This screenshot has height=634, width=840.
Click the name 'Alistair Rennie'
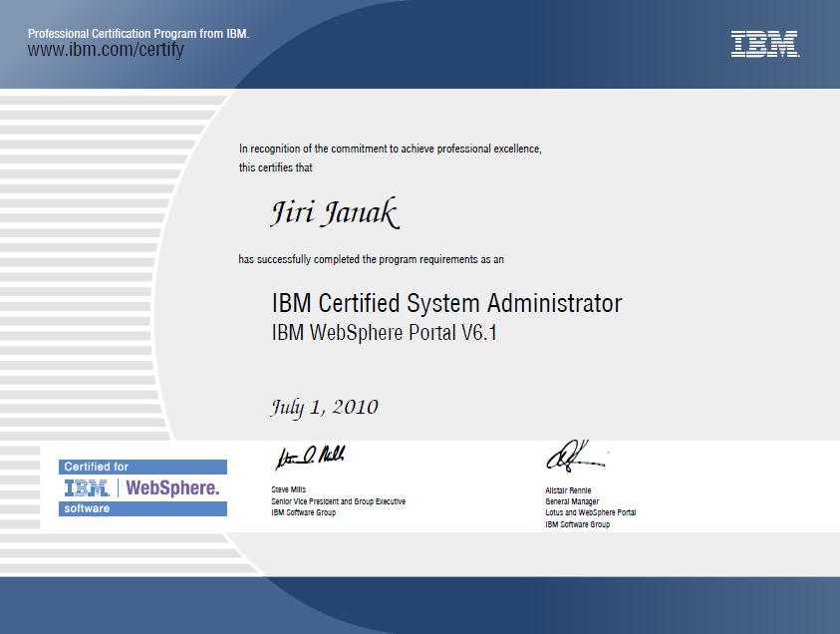click(568, 490)
